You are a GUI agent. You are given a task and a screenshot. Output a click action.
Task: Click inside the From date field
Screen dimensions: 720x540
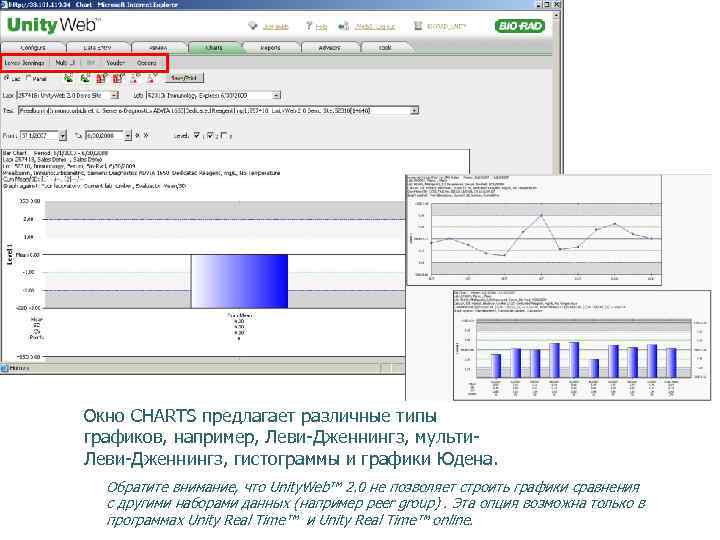(39, 135)
